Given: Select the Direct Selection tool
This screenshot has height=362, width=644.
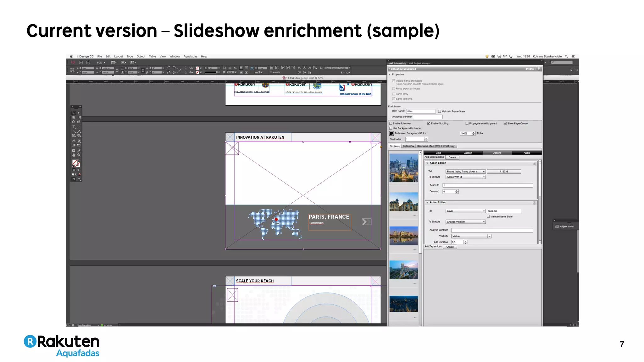Looking at the screenshot, I should click(79, 112).
